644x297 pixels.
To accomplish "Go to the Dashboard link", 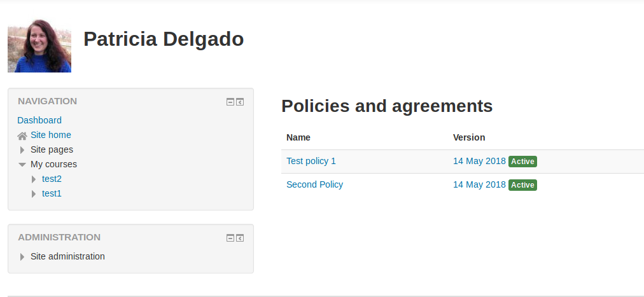I will [x=39, y=120].
